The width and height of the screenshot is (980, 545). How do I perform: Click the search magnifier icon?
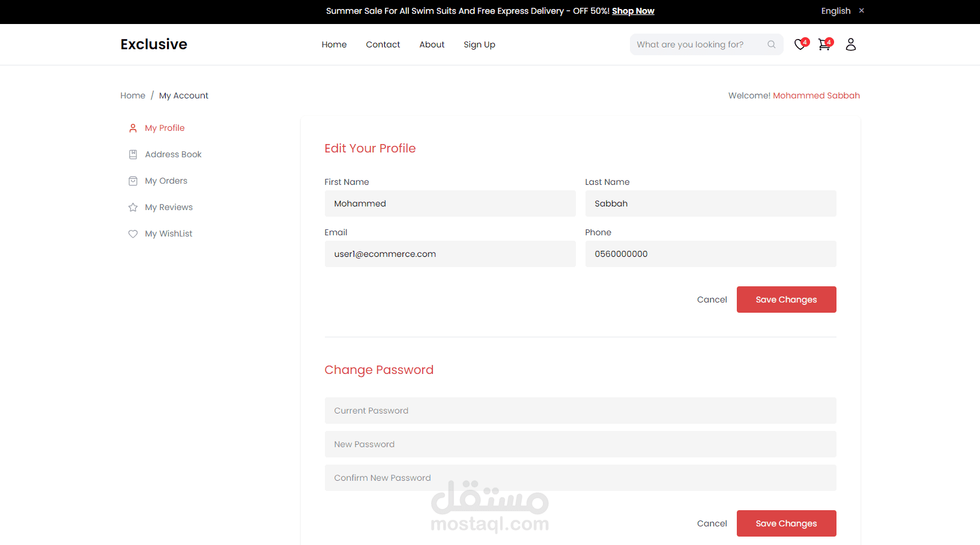(772, 44)
